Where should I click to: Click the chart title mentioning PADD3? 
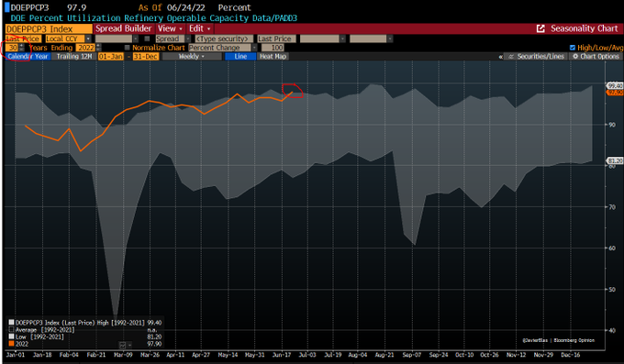pos(153,18)
